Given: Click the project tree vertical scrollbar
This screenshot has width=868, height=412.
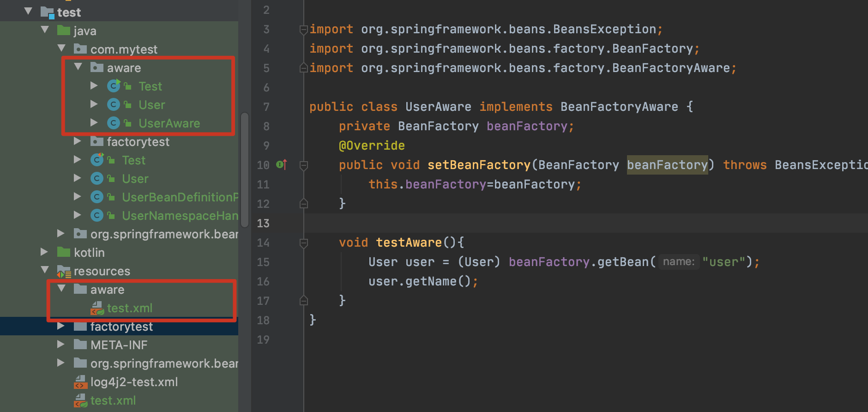Looking at the screenshot, I should (x=245, y=169).
